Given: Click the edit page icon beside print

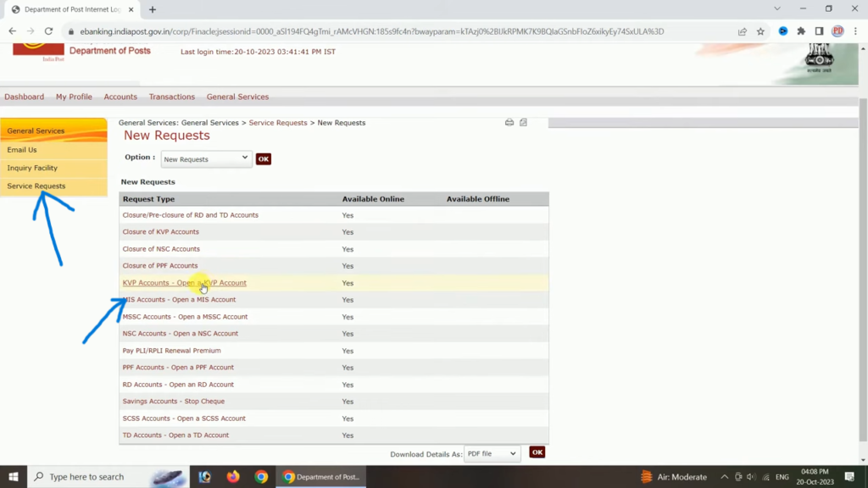Looking at the screenshot, I should (x=523, y=122).
